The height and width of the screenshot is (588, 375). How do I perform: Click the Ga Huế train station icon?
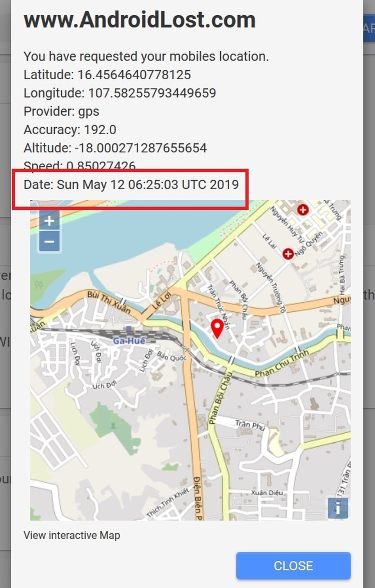tap(129, 329)
